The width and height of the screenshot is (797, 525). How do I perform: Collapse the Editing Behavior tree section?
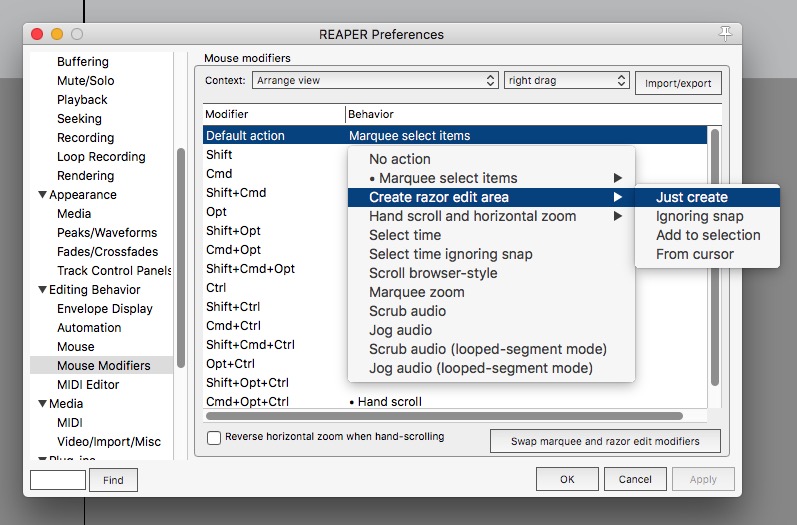coord(43,290)
